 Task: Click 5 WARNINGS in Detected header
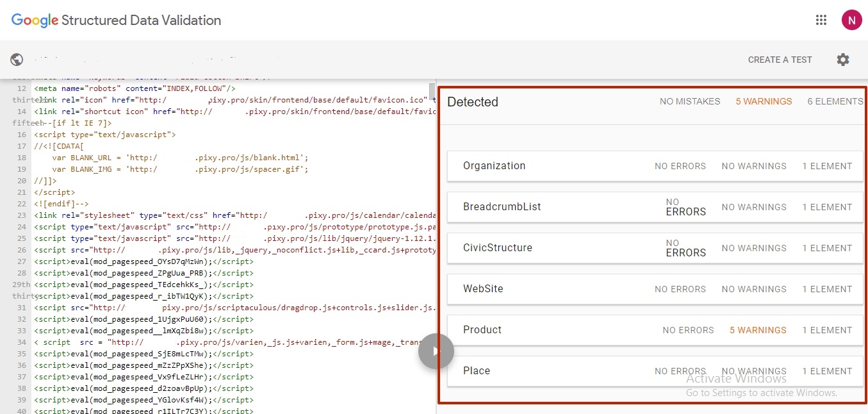click(764, 101)
